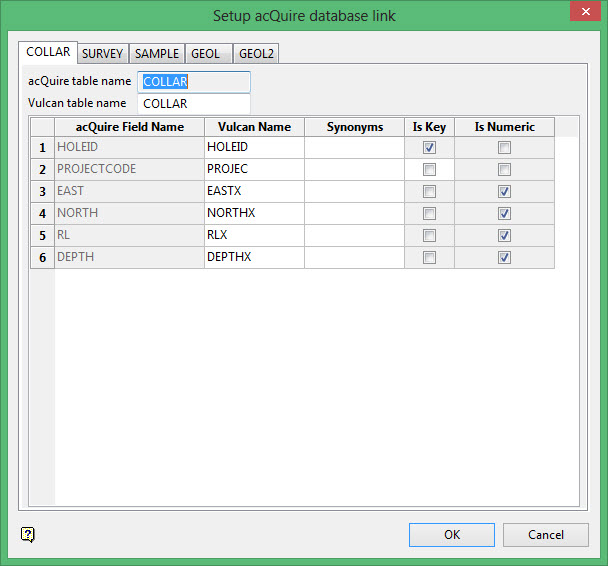Disable Is Numeric for NORTH
This screenshot has width=608, height=566.
(504, 213)
